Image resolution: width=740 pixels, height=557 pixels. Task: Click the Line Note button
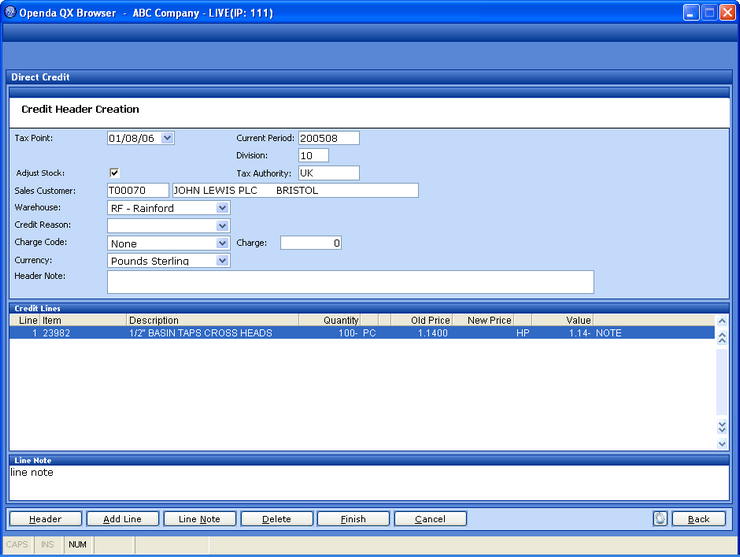coord(199,519)
